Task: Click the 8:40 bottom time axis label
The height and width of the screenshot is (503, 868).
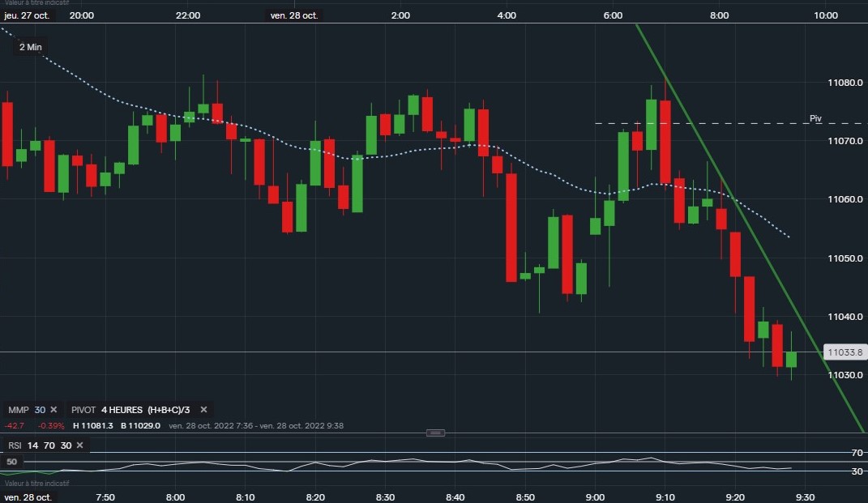Action: (x=455, y=497)
